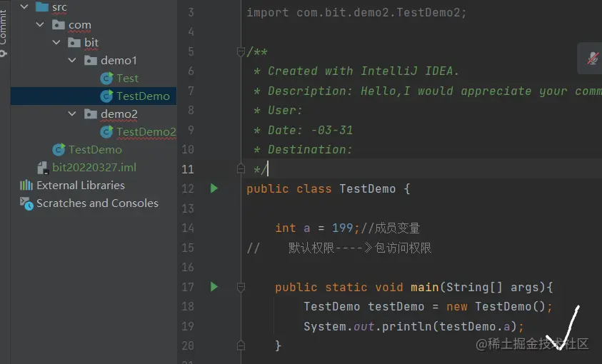Click line number 11 in gutter

(x=188, y=169)
